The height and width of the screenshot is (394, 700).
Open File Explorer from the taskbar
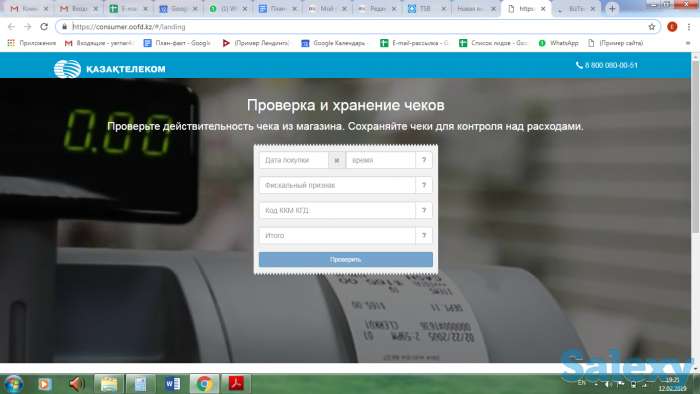click(109, 384)
